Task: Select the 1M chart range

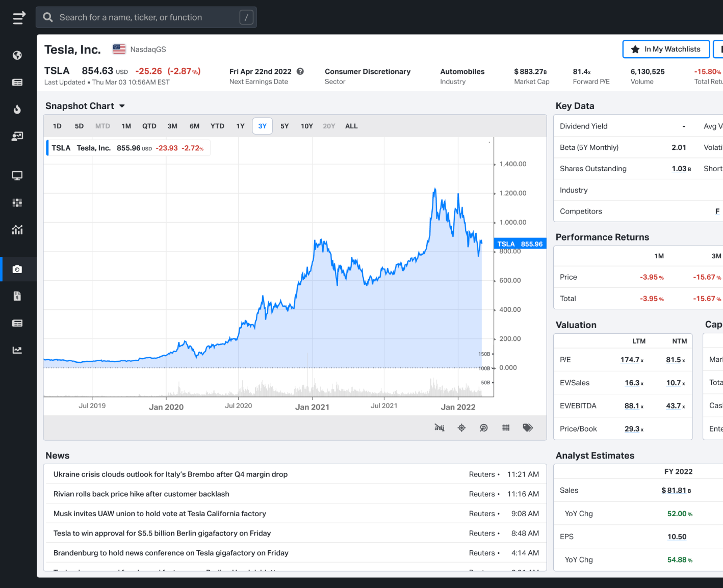Action: [126, 126]
